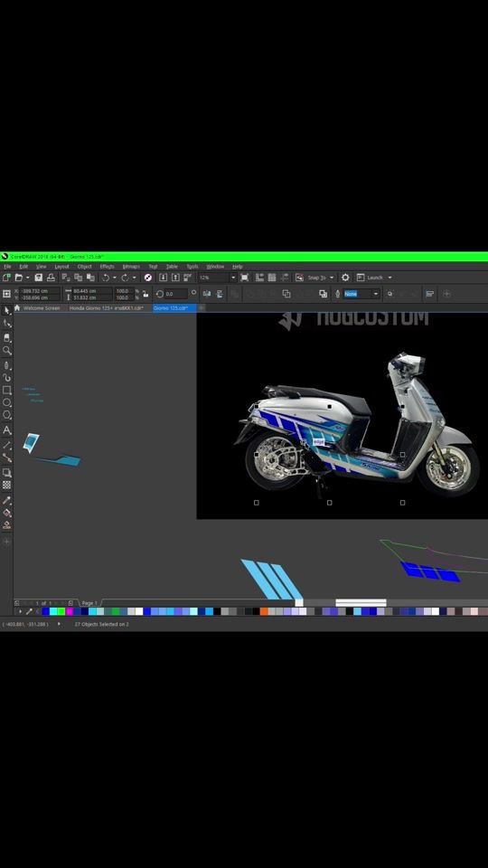The height and width of the screenshot is (868, 488).
Task: Expand the Launch dropdown
Action: pos(390,278)
